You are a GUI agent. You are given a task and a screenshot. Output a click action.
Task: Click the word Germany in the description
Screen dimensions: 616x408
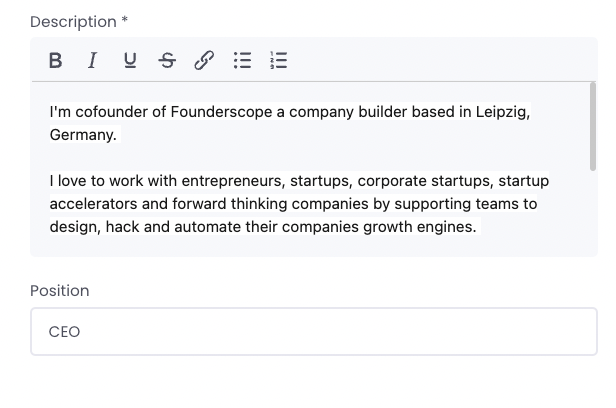82,135
